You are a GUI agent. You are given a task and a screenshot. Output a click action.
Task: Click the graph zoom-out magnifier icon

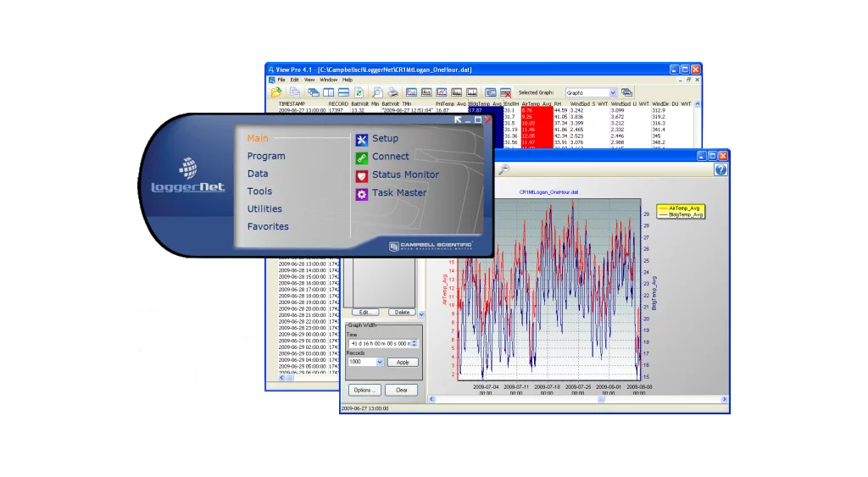point(504,170)
